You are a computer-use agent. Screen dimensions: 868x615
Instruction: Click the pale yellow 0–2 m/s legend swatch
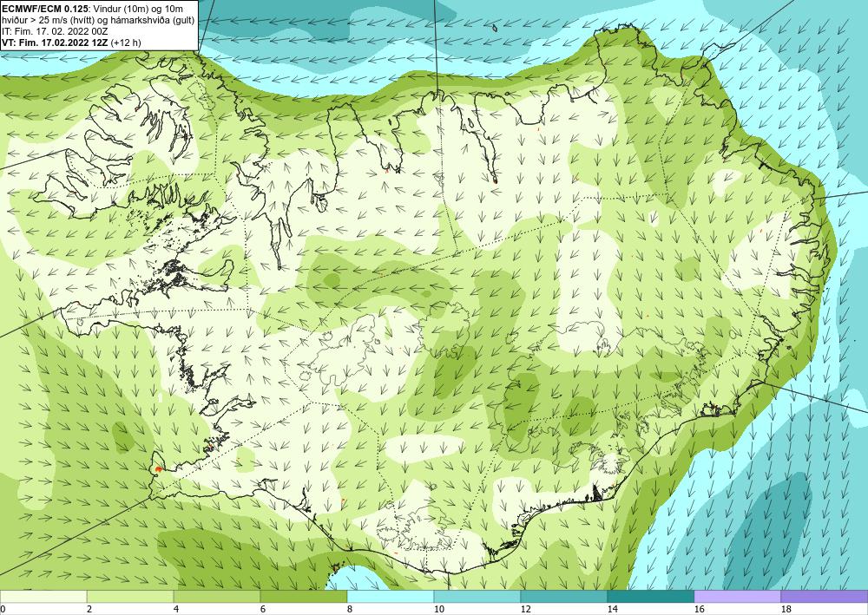43,596
